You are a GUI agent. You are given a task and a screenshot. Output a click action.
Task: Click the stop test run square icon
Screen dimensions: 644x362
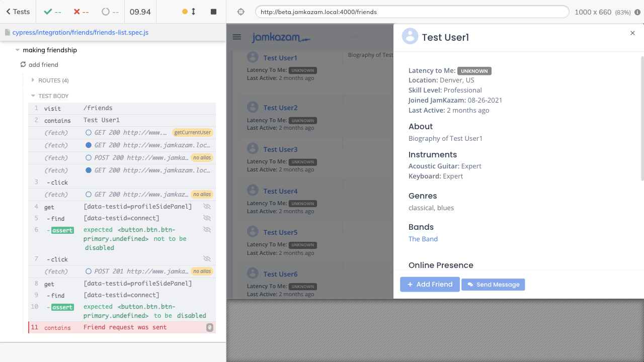click(x=213, y=12)
